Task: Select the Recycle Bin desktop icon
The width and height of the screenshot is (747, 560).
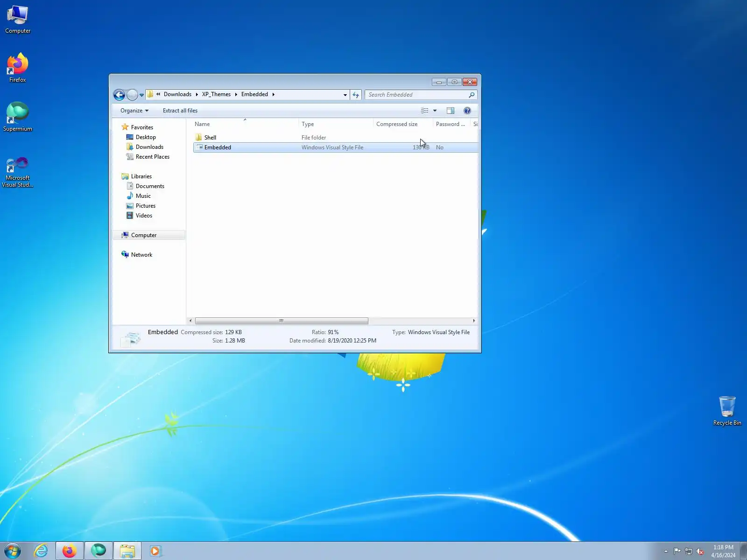Action: 727,411
